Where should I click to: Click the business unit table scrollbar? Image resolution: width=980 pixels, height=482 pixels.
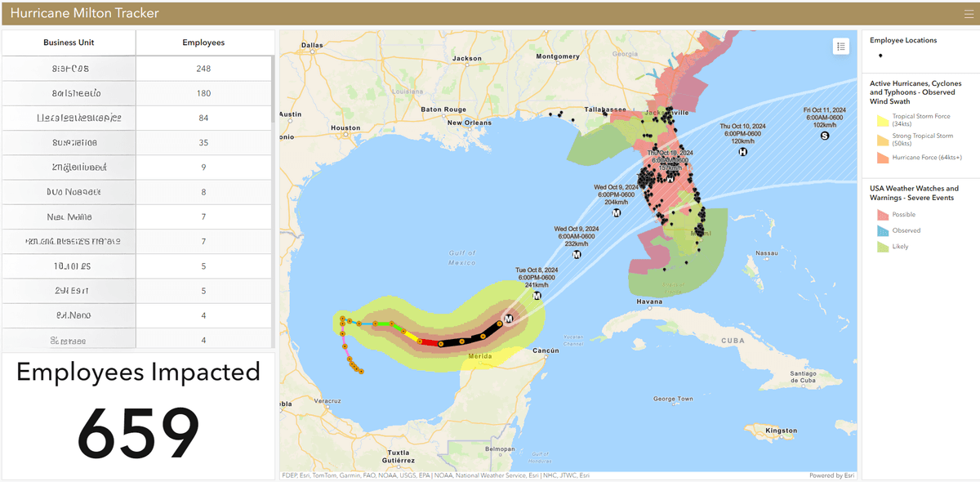(x=273, y=90)
